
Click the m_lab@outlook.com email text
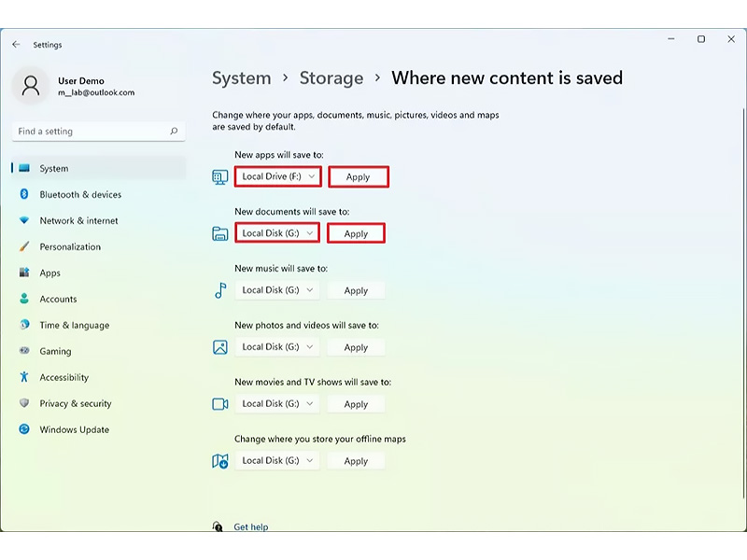pyautogui.click(x=96, y=92)
